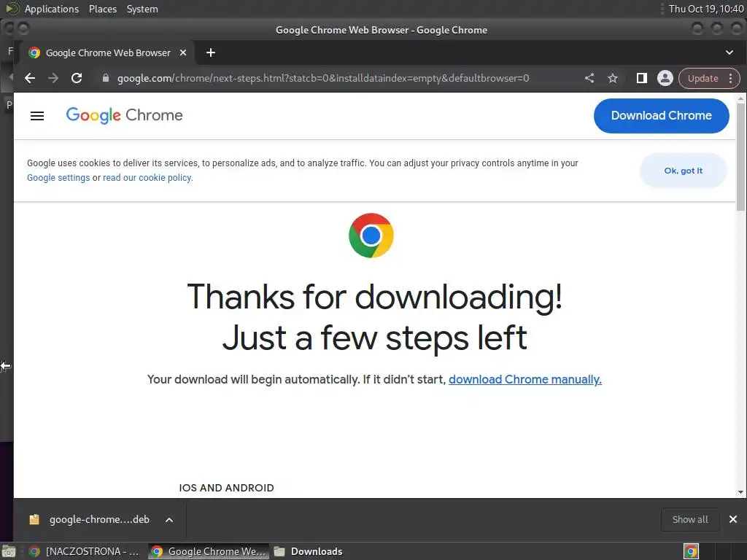Viewport: 747px width, 560px height.
Task: Open the side panel icon
Action: coord(642,78)
